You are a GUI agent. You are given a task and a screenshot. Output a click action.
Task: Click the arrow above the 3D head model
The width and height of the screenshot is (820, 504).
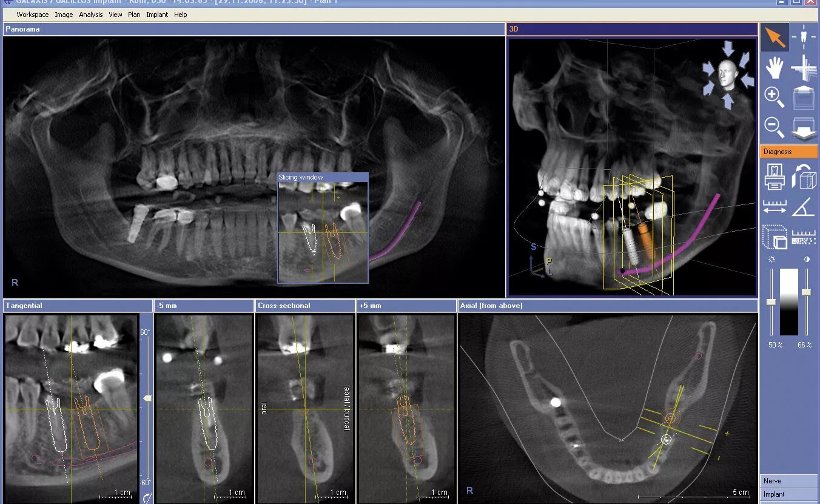729,50
